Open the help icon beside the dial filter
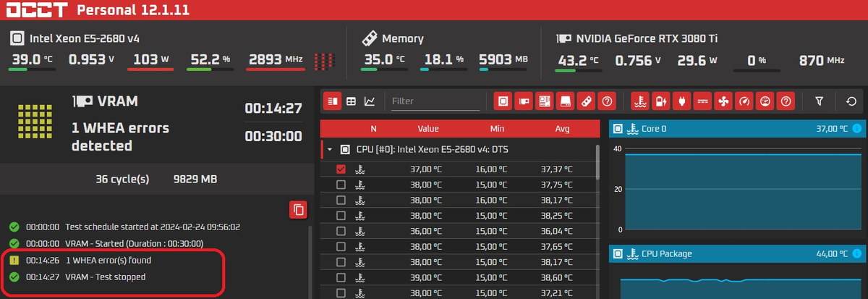The height and width of the screenshot is (299, 868). tap(786, 101)
